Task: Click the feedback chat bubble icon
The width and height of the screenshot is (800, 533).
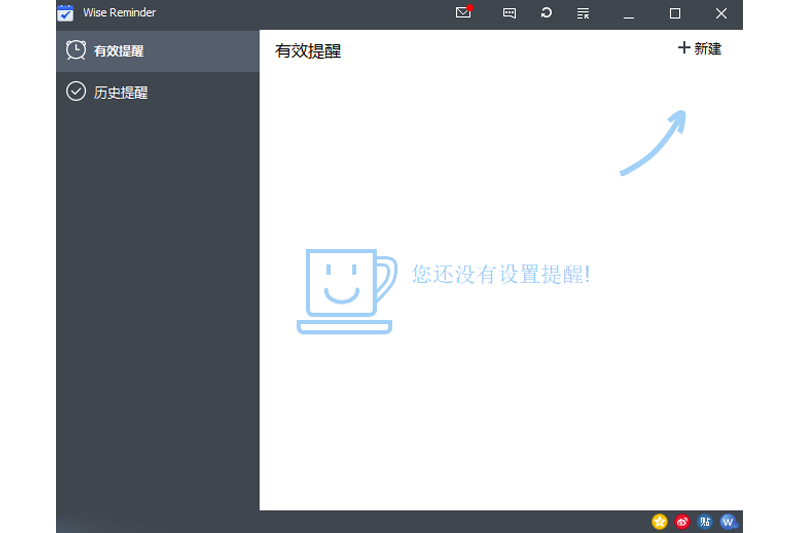Action: [x=509, y=13]
